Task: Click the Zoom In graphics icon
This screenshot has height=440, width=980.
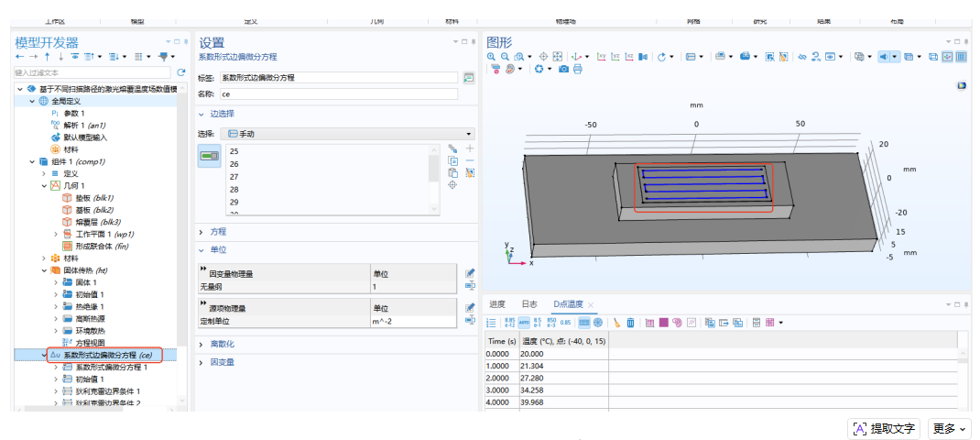Action: point(491,56)
